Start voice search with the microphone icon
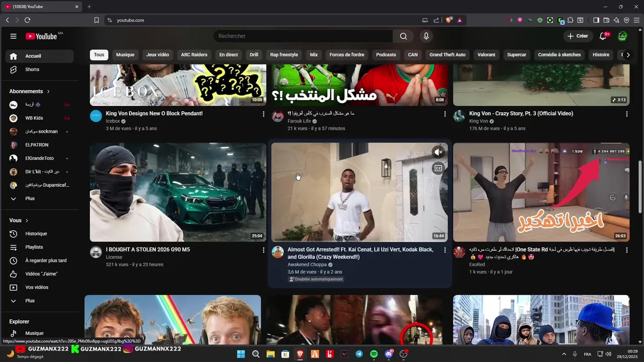The height and width of the screenshot is (362, 644). coord(426,36)
